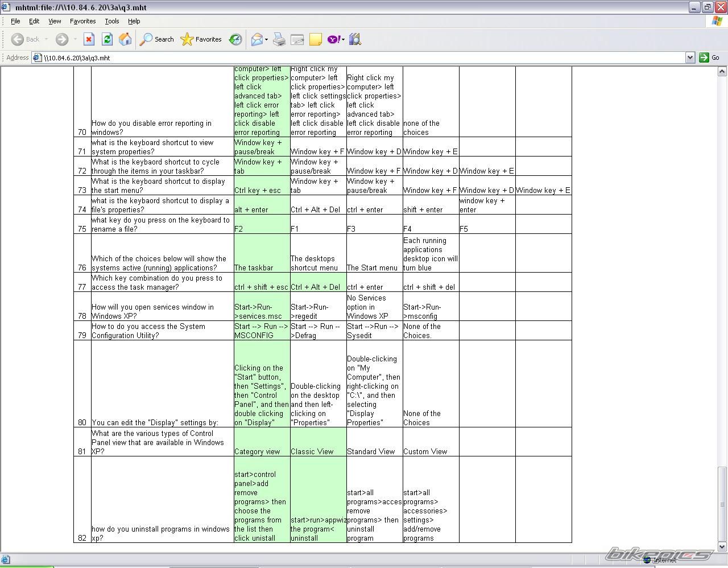728x568 pixels.
Task: Open the Favorites menu
Action: pos(83,21)
